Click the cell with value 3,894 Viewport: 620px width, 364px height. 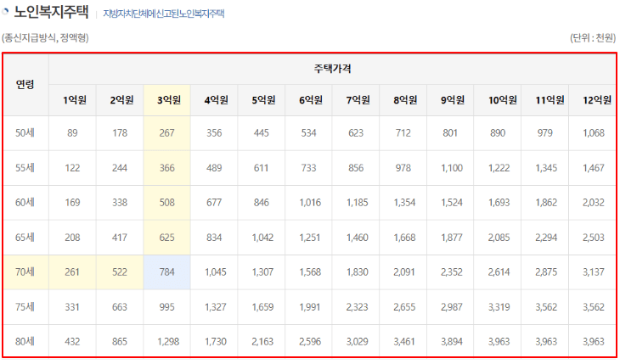click(x=450, y=341)
